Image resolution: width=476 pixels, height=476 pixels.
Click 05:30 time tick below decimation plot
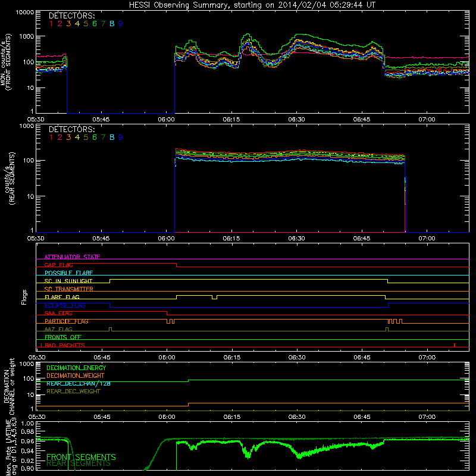(37, 417)
